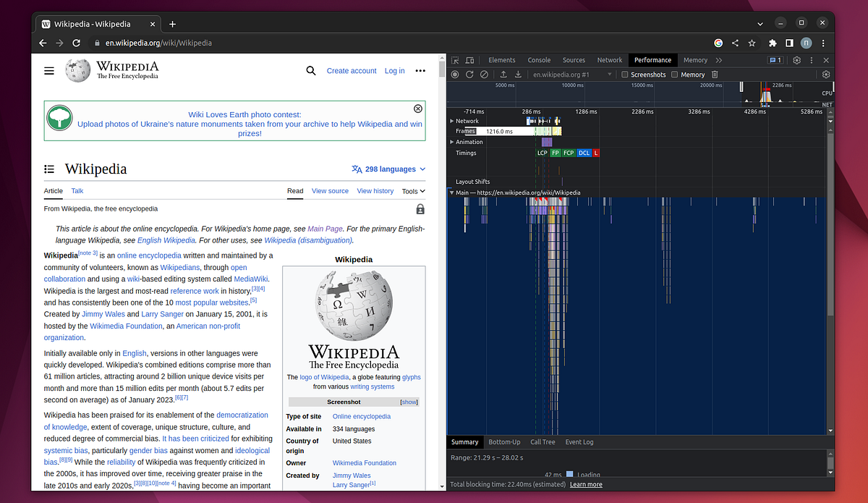This screenshot has height=503, width=868.
Task: Start recording a performance profile
Action: coord(455,75)
